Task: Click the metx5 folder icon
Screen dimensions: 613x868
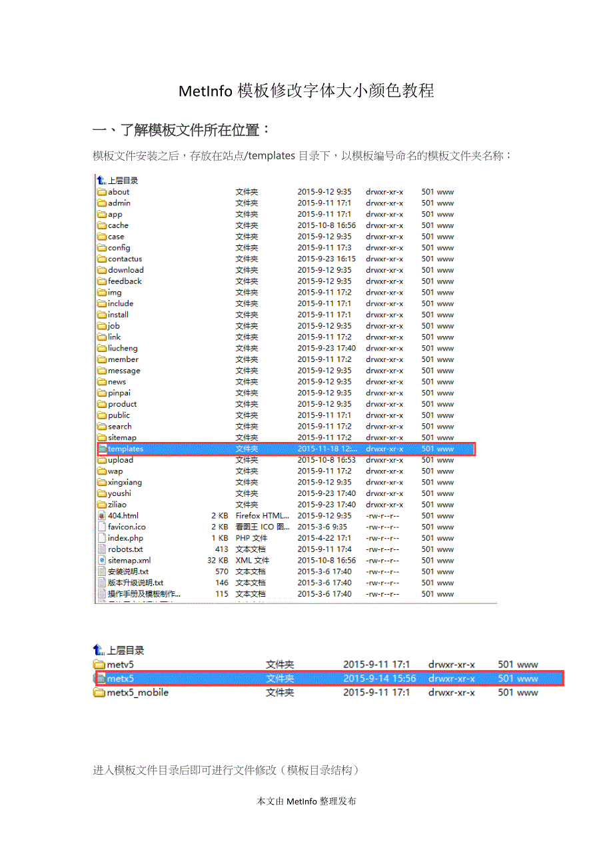Action: (100, 679)
